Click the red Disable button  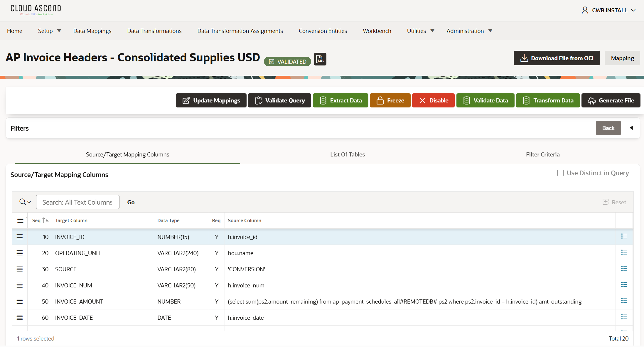433,100
